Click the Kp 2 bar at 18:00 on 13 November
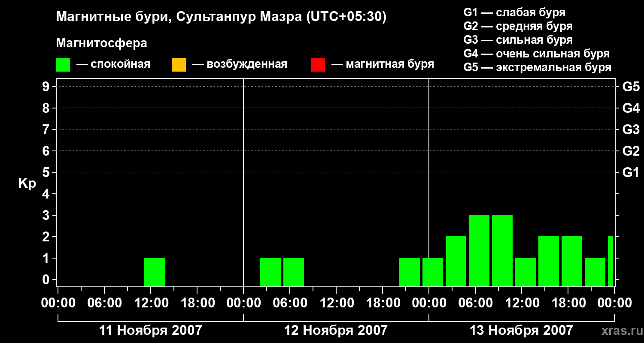The height and width of the screenshot is (343, 644). pos(572,261)
